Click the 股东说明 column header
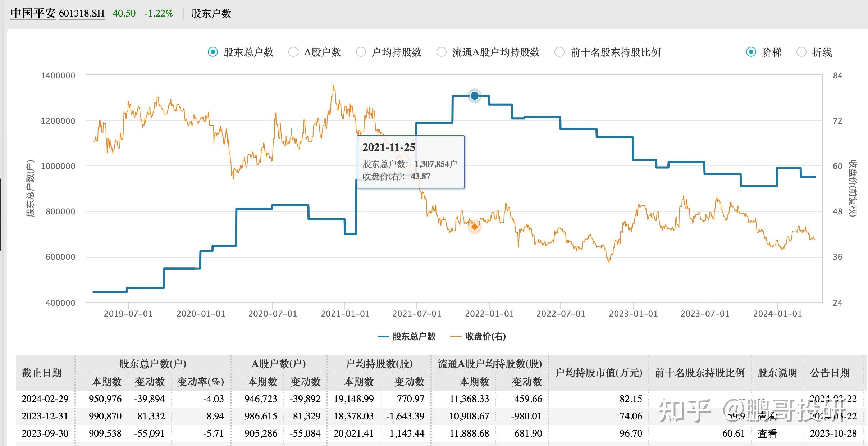The width and height of the screenshot is (868, 446). [777, 373]
